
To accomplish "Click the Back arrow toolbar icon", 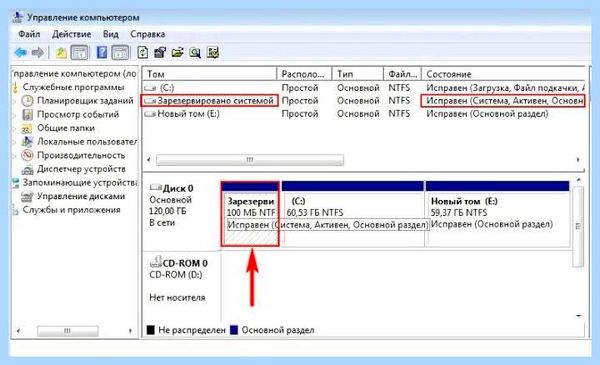I will (x=20, y=52).
